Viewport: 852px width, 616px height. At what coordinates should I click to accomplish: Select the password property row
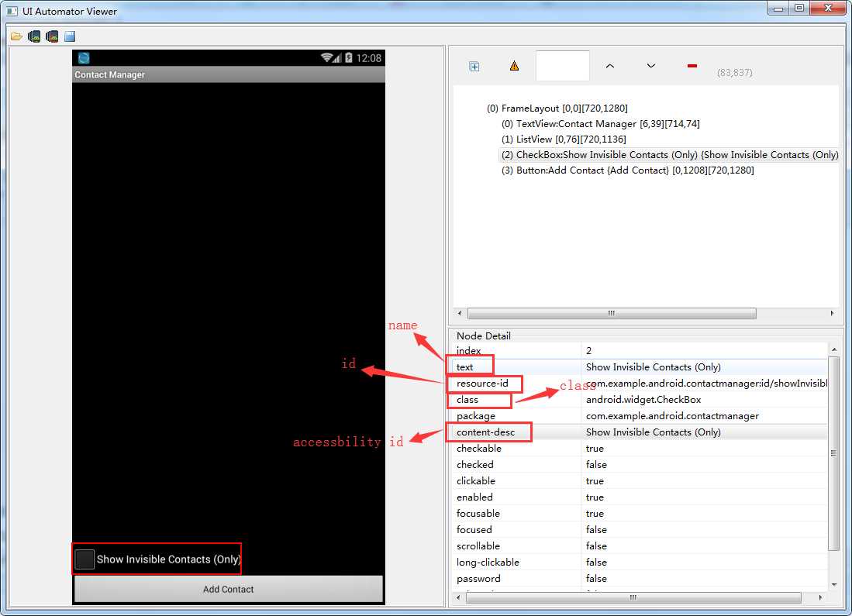(x=640, y=579)
